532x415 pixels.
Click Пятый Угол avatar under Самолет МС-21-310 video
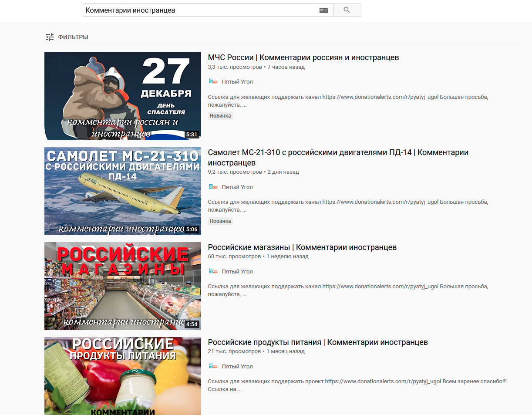pos(213,187)
